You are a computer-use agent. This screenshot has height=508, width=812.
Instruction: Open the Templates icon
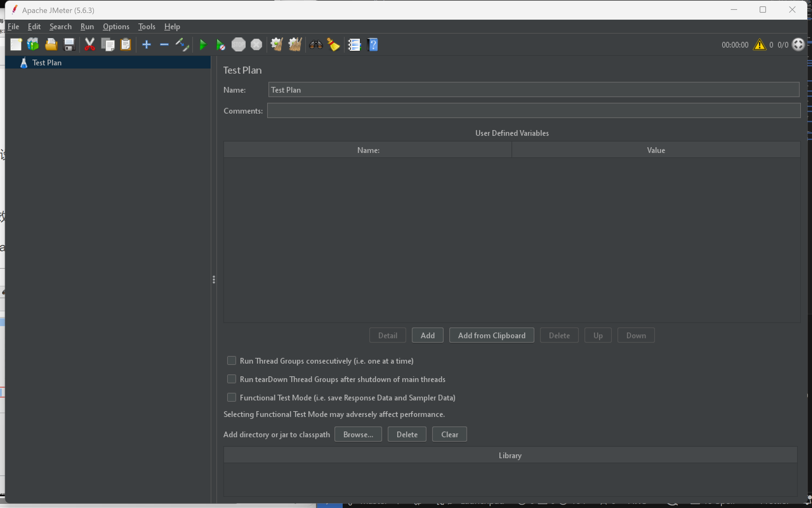(33, 44)
